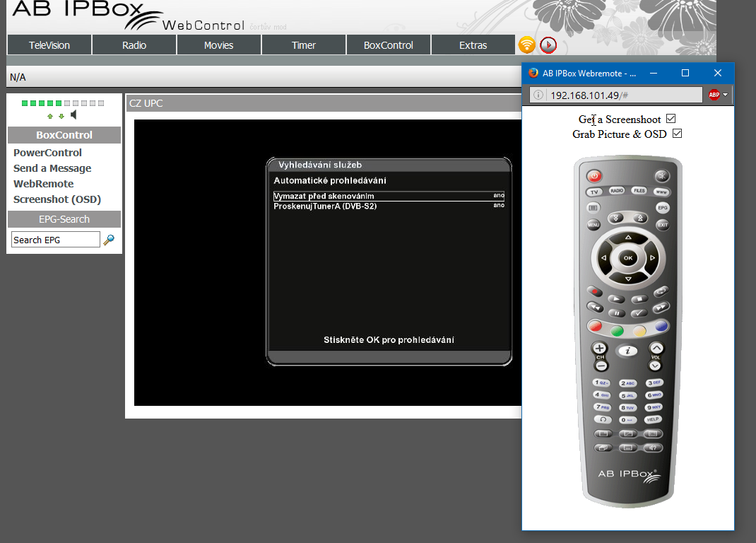The image size is (756, 543).
Task: Click the mute button at the remote's top right
Action: click(x=661, y=175)
